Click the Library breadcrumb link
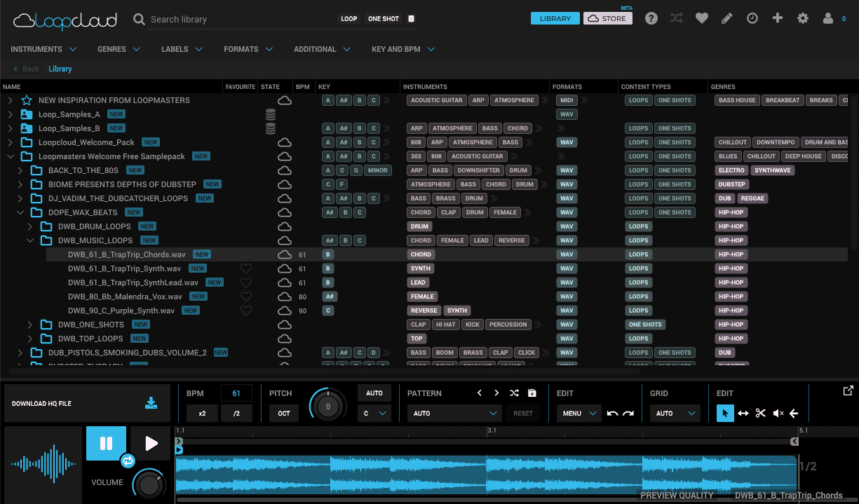 [60, 69]
